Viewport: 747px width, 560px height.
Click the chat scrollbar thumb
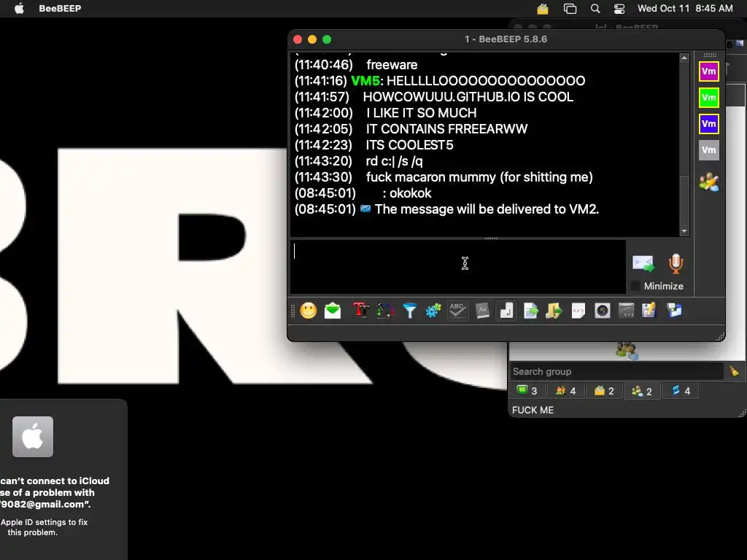coord(684,201)
